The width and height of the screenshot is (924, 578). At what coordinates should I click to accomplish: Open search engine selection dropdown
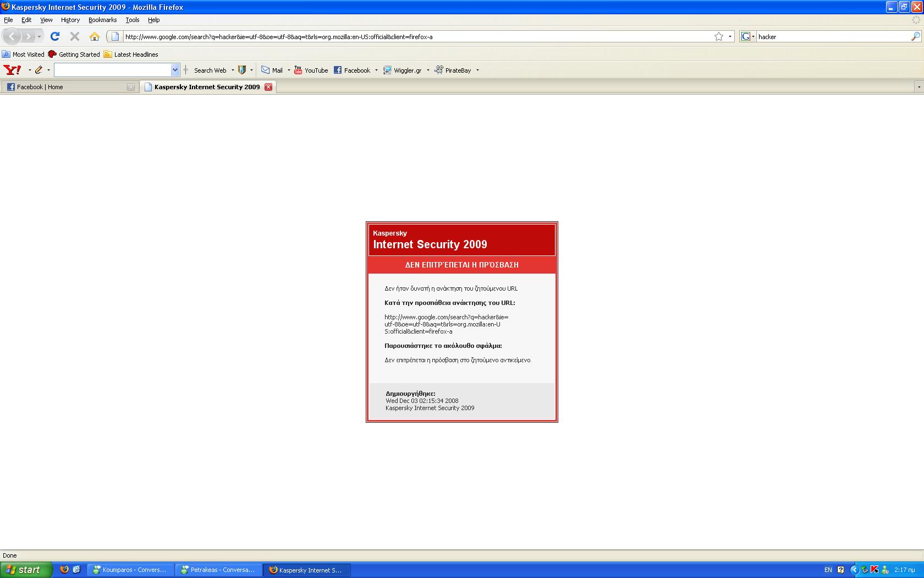[753, 36]
